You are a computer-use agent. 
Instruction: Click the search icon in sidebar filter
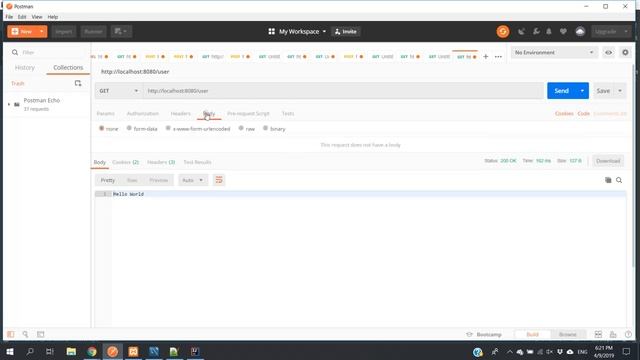tap(15, 52)
